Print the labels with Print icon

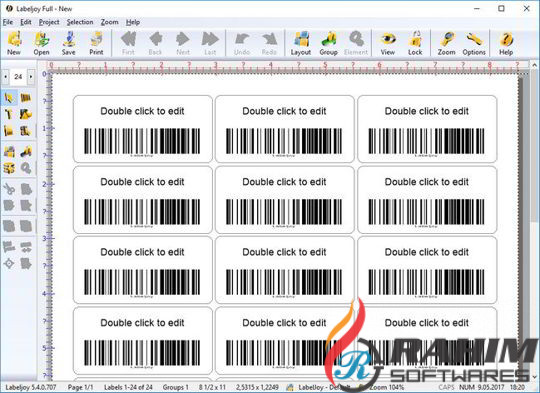96,43
